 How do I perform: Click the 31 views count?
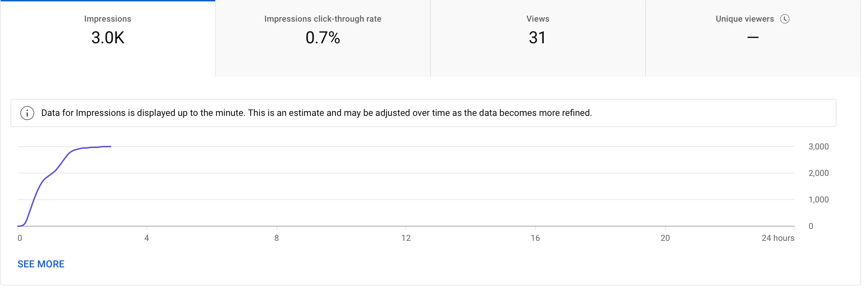(x=537, y=38)
